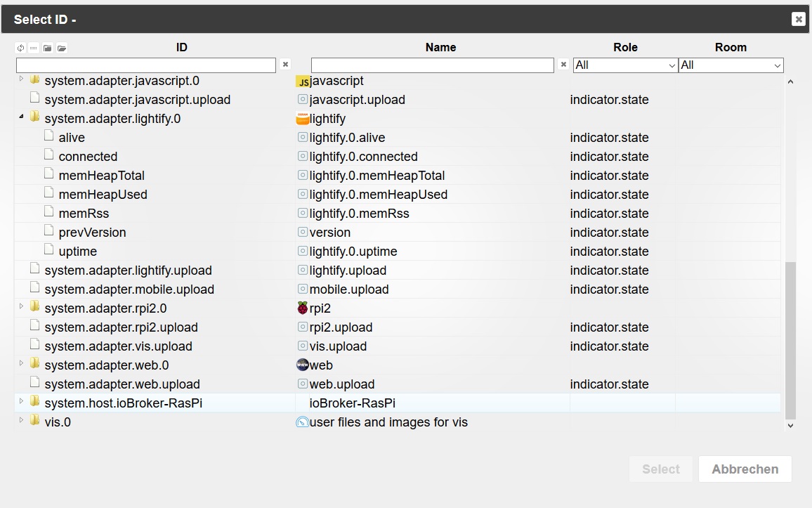This screenshot has height=508, width=812.
Task: Click the list view toggle icon
Action: pos(34,48)
